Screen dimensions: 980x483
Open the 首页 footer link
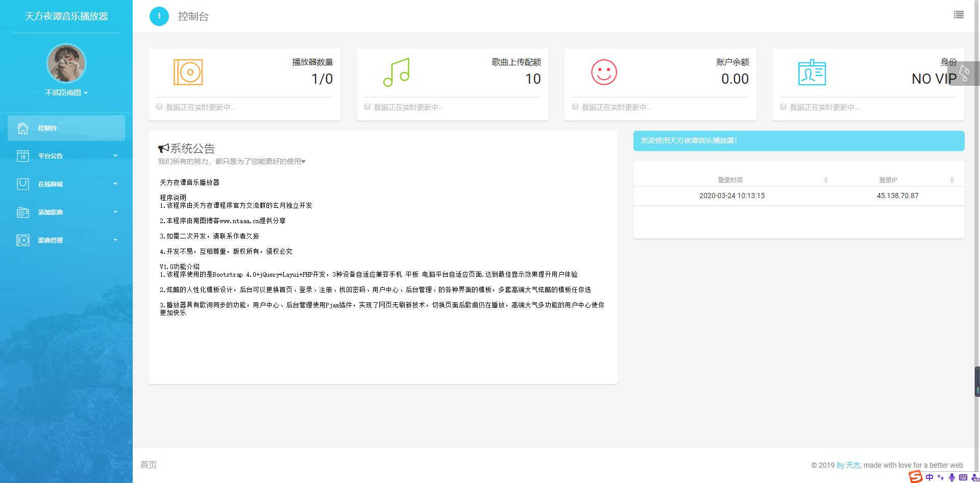(149, 465)
